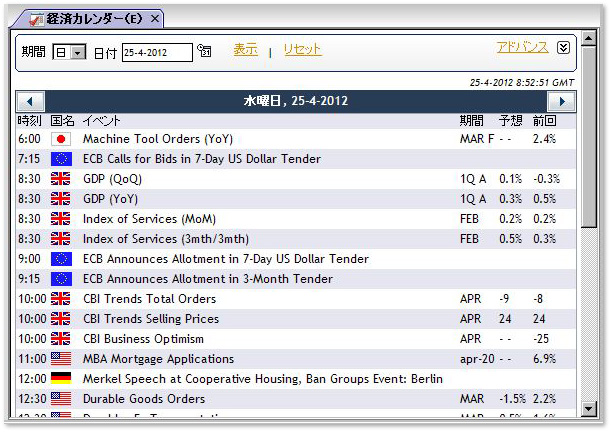This screenshot has height=432, width=611.
Task: Select GDP (YoY) event
Action: pyautogui.click(x=110, y=199)
